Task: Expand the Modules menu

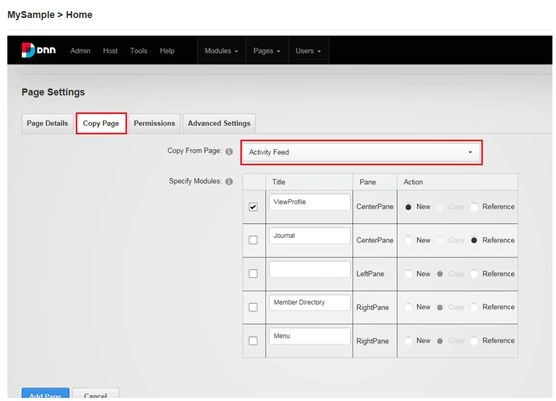Action: (x=221, y=51)
